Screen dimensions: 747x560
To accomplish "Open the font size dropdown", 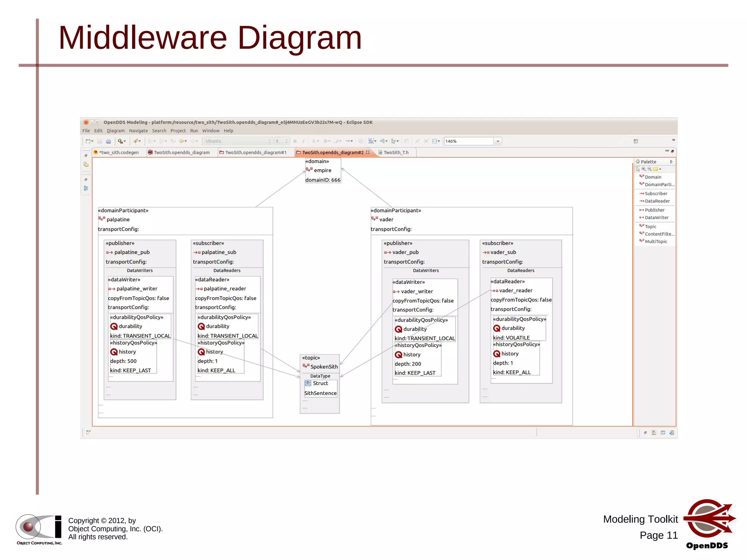I will click(x=287, y=141).
